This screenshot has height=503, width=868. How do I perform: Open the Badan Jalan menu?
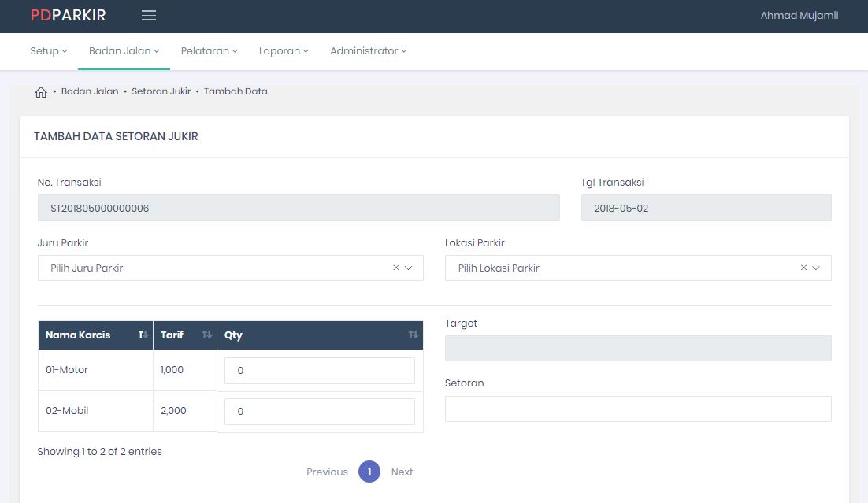tap(124, 51)
